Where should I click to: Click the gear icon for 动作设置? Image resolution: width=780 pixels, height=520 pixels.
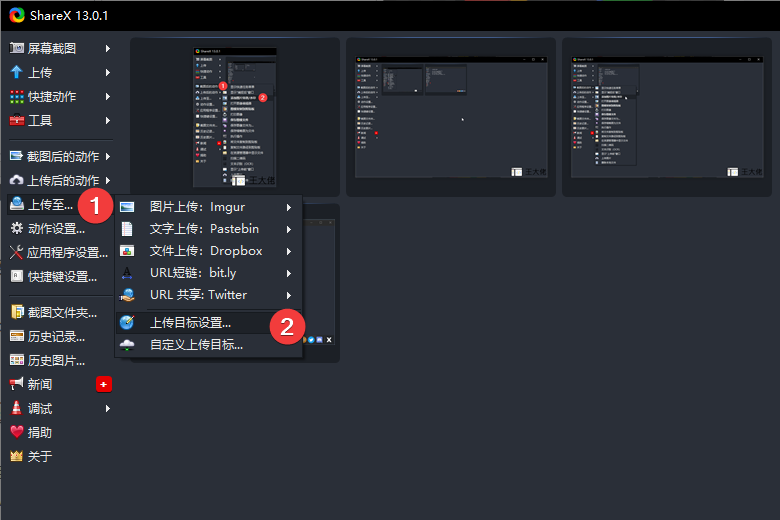click(16, 228)
